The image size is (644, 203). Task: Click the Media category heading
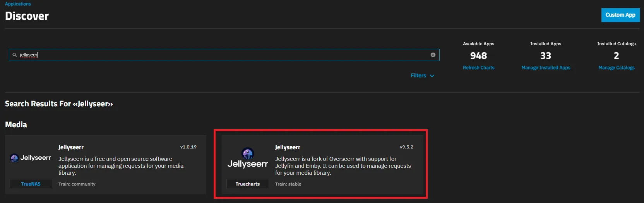coord(16,125)
